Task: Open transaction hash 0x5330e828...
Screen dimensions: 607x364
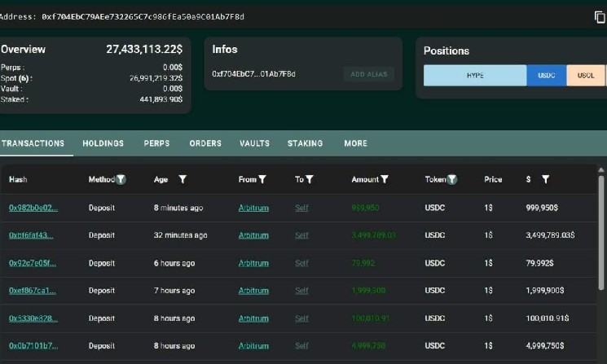Action: click(33, 318)
